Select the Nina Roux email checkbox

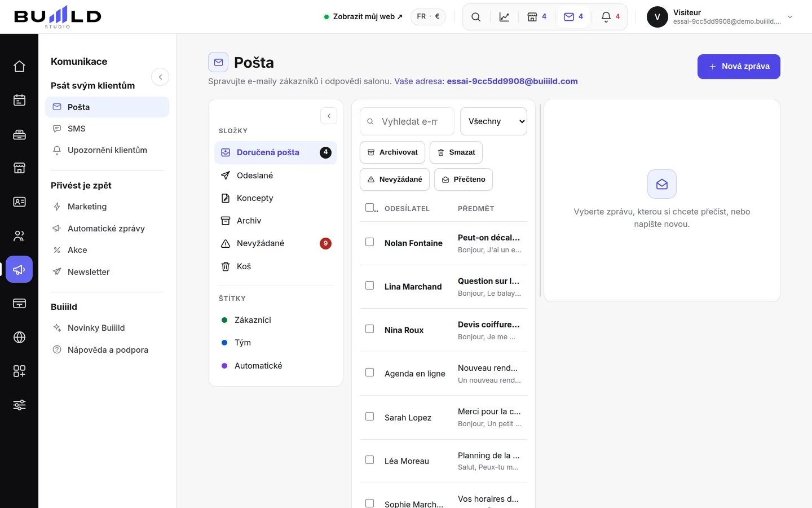[x=369, y=329]
